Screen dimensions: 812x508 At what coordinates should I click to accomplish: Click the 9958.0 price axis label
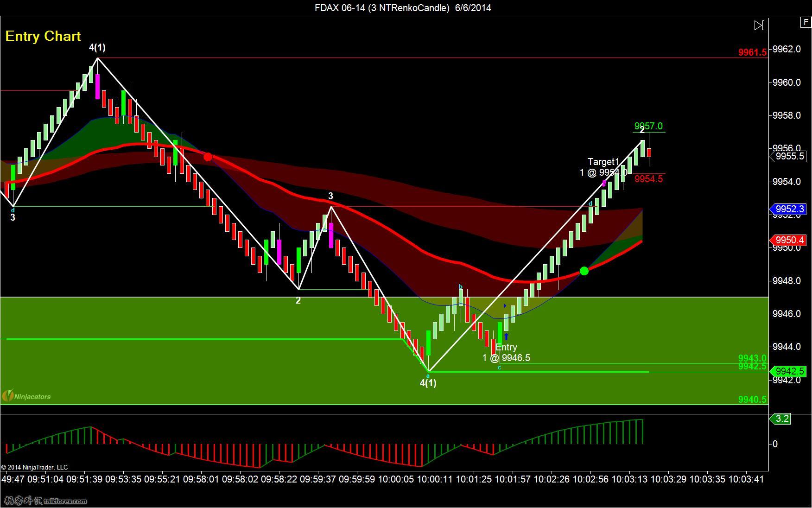tap(787, 115)
